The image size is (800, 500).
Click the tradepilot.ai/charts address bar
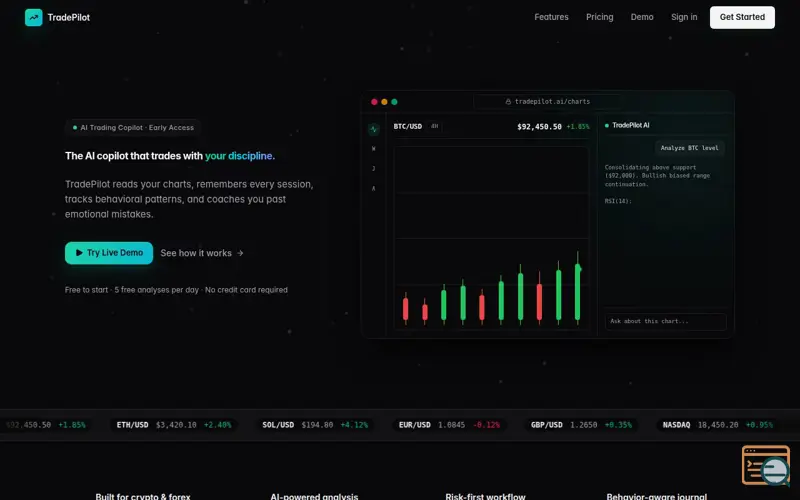[x=547, y=102]
